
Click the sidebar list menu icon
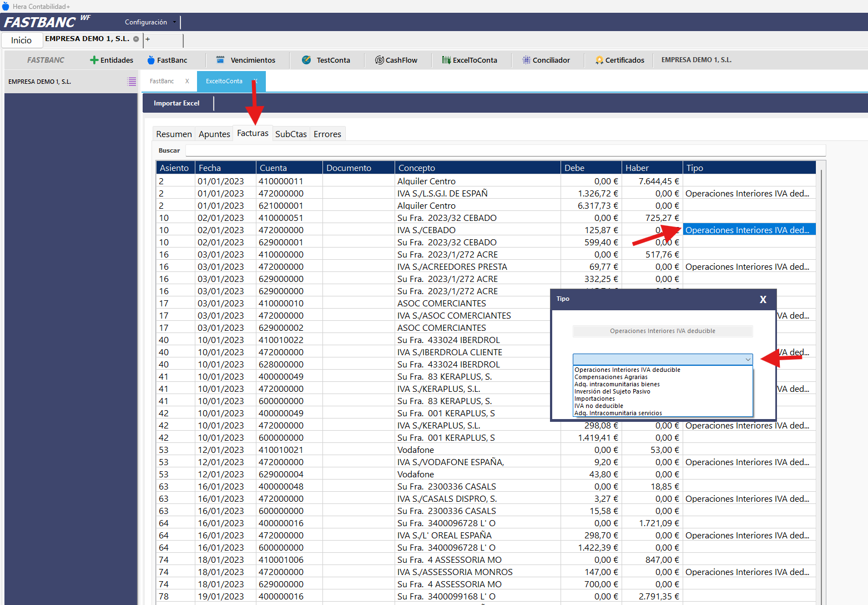(132, 82)
